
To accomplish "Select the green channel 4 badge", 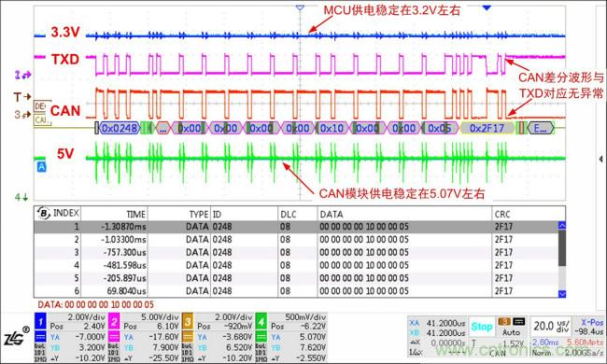I will tap(261, 321).
